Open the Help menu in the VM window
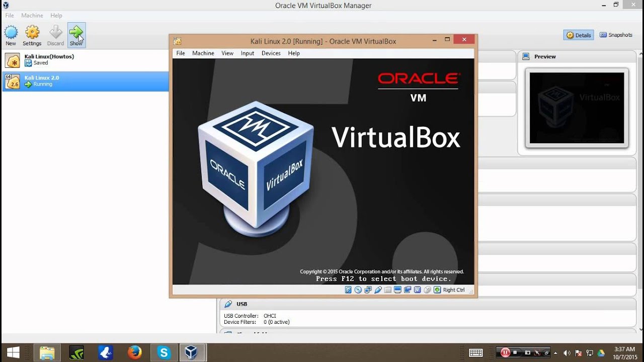 click(294, 53)
